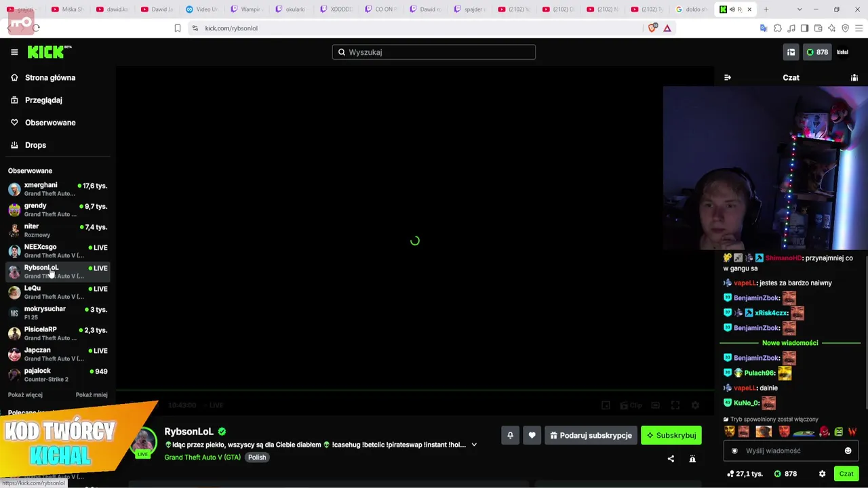The height and width of the screenshot is (488, 868).
Task: Open the browser extensions puzzle icon
Action: pyautogui.click(x=777, y=28)
